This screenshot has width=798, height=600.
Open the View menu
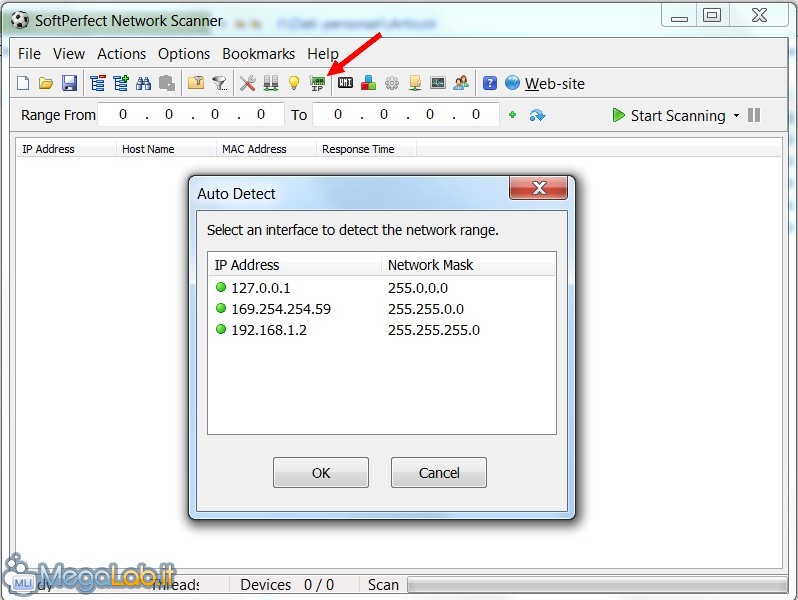pyautogui.click(x=69, y=53)
